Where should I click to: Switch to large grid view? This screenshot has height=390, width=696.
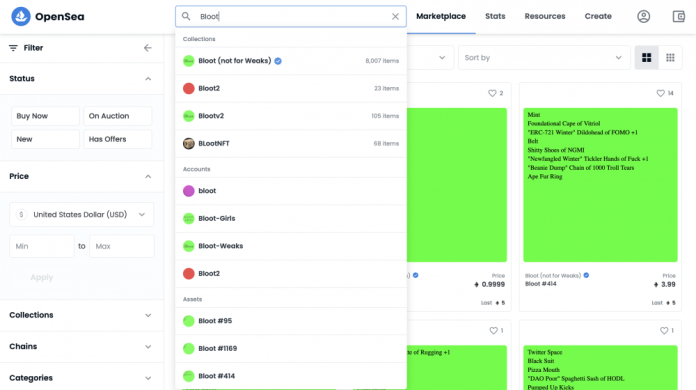(x=646, y=58)
